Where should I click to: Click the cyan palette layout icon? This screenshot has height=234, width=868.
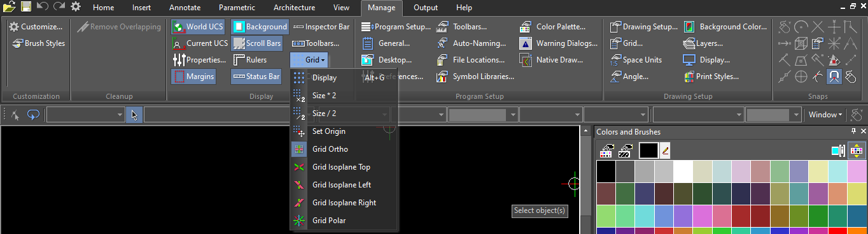coord(839,150)
